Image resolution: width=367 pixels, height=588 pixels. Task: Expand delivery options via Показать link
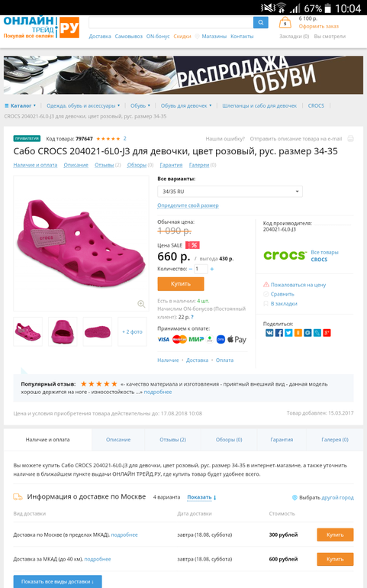[201, 497]
